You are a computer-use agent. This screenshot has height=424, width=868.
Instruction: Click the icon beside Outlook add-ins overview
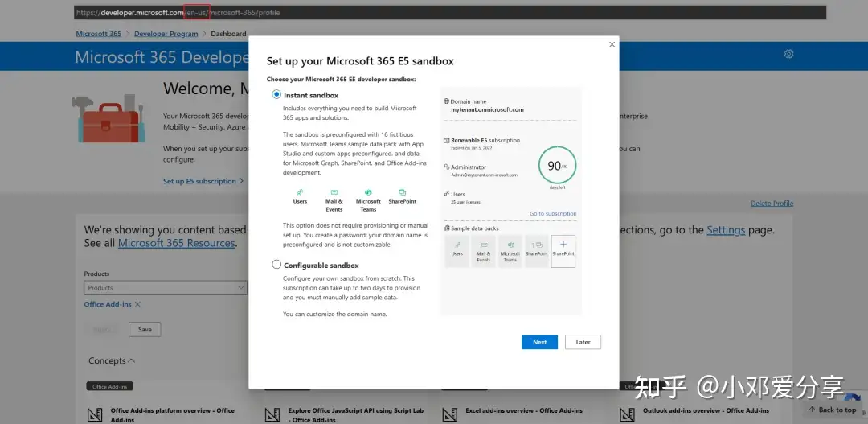tap(627, 415)
